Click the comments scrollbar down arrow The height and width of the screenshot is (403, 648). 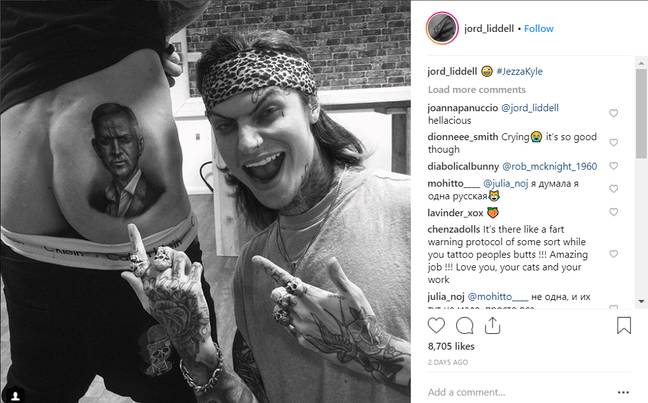[641, 301]
